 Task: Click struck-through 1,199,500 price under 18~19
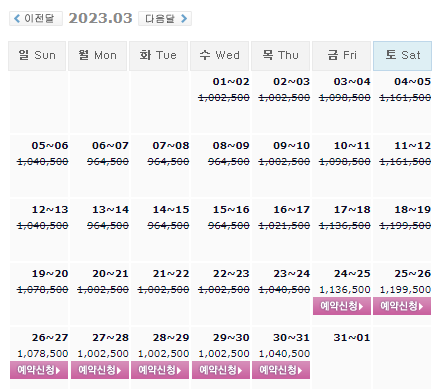405,226
